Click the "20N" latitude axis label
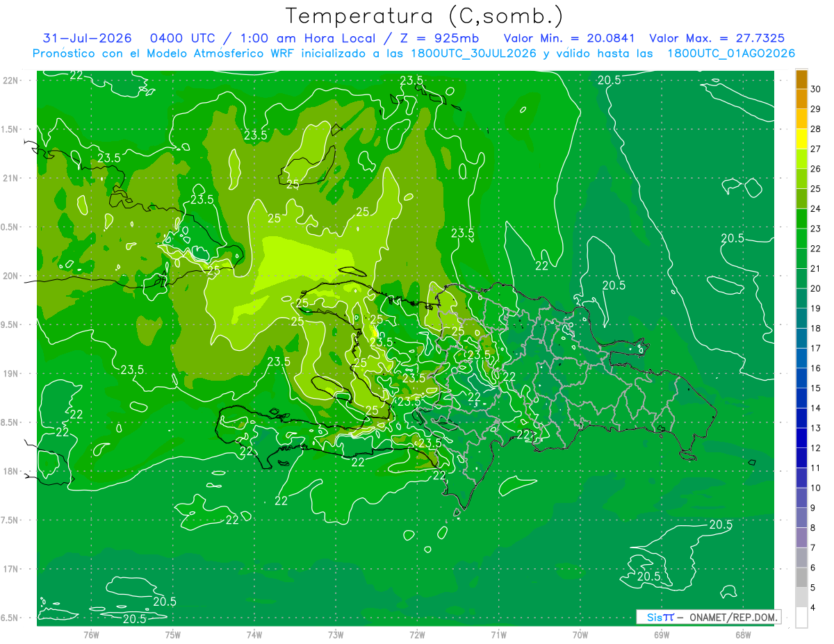The image size is (834, 644). coord(12,276)
